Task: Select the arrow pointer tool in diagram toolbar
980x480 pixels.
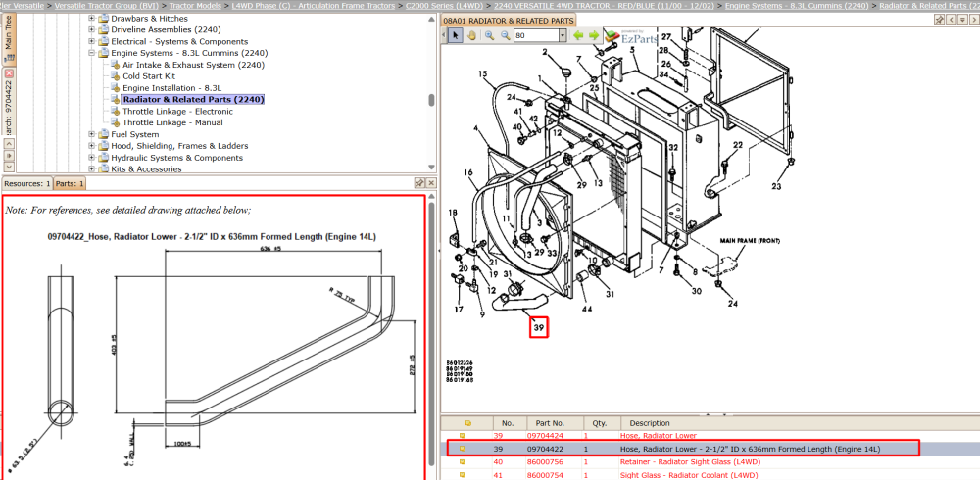Action: coord(455,35)
